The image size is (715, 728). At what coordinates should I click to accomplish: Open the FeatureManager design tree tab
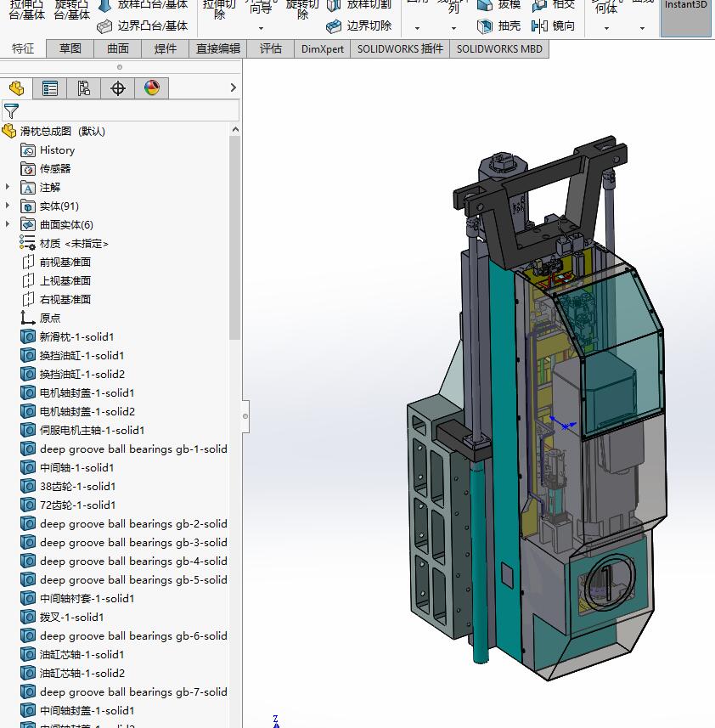(x=16, y=88)
